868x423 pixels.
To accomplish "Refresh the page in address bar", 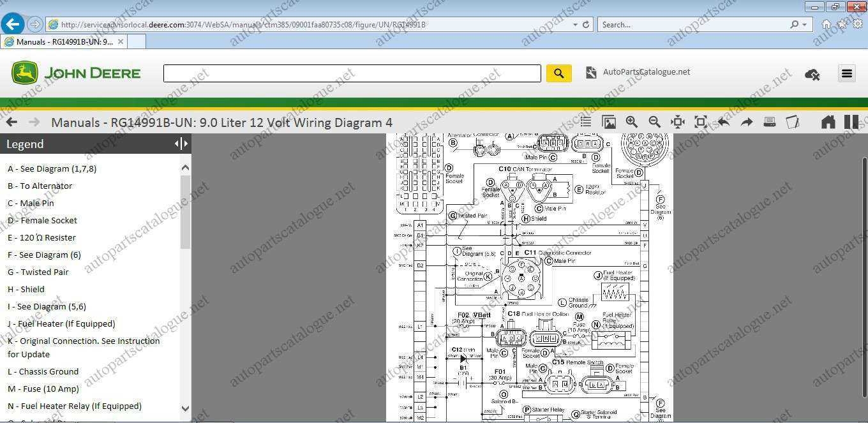I will pyautogui.click(x=585, y=24).
